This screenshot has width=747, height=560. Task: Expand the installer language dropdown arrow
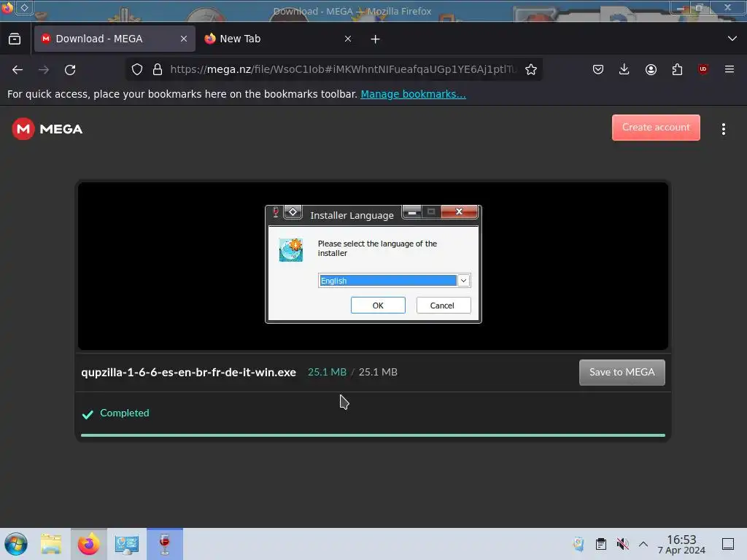pyautogui.click(x=463, y=281)
